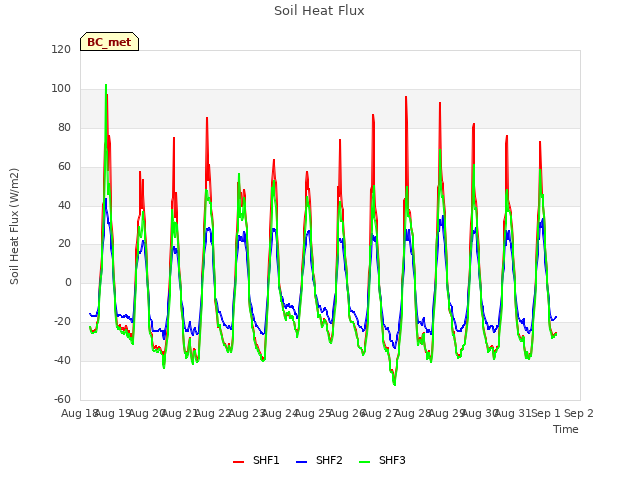Click the Aug 30 tick label
Screen dimensions: 640x480
click(479, 413)
